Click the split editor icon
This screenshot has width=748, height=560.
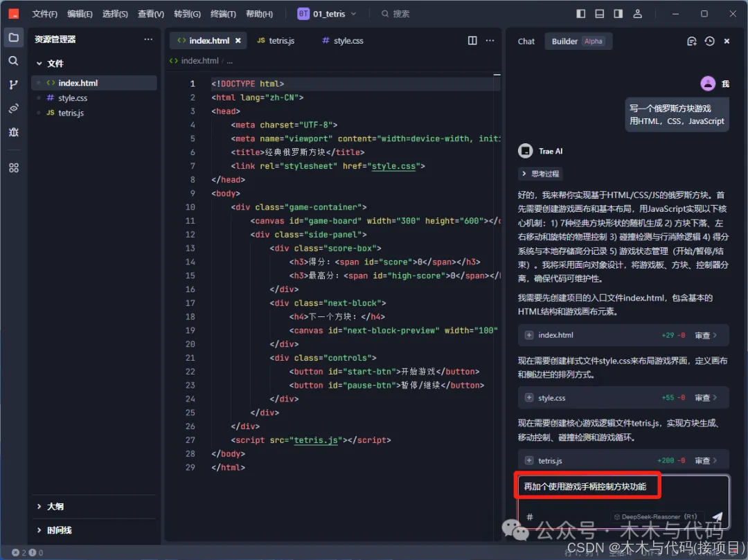pos(472,41)
